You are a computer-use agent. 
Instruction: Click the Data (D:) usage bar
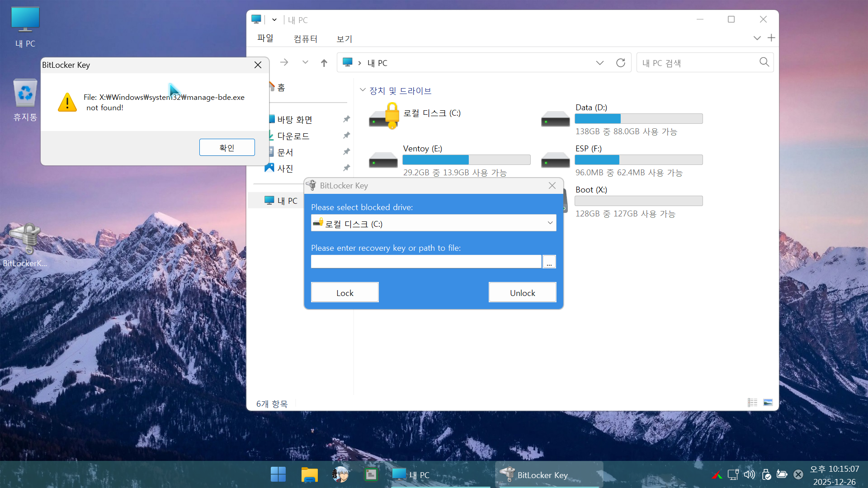[x=638, y=119]
